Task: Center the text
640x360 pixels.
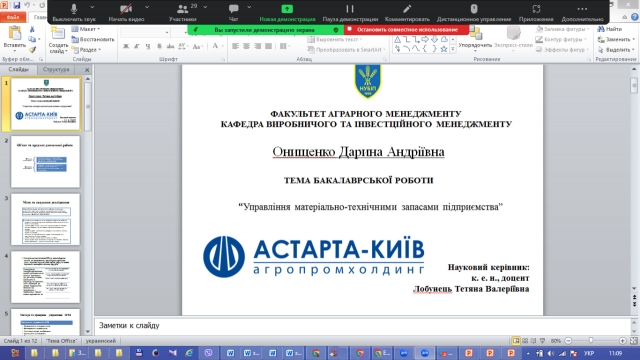Action: [x=247, y=46]
